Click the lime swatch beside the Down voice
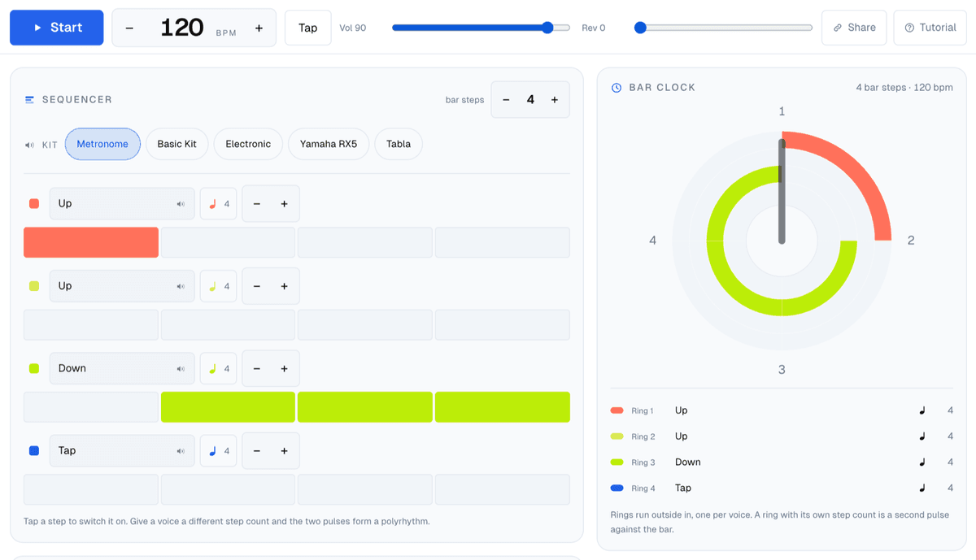The width and height of the screenshot is (976, 560). click(34, 369)
